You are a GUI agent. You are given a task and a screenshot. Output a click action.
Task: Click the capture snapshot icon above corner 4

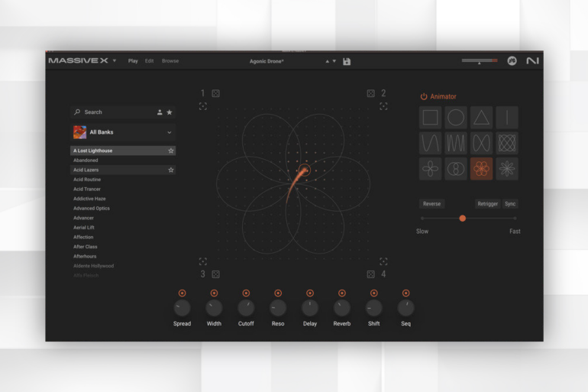coord(383,261)
